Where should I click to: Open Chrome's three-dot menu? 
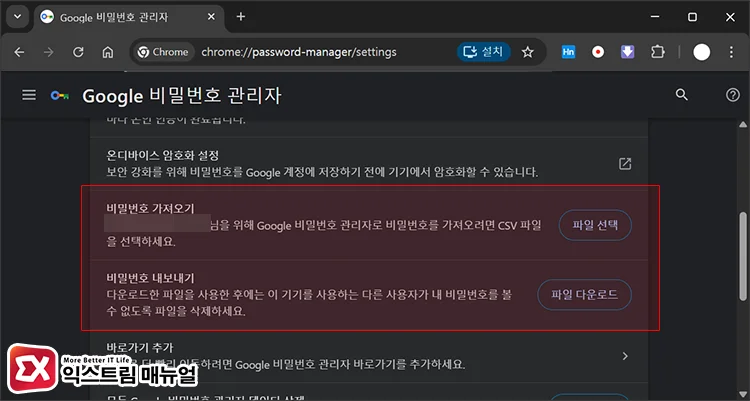click(731, 52)
